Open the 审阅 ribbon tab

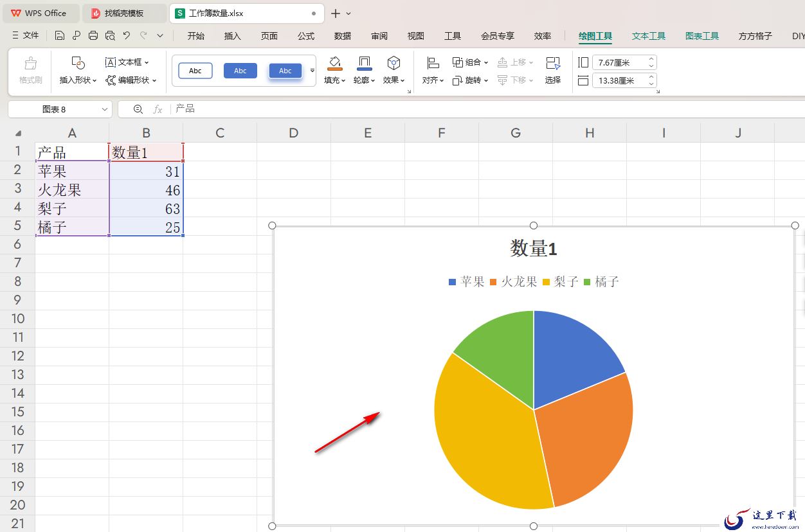click(379, 36)
